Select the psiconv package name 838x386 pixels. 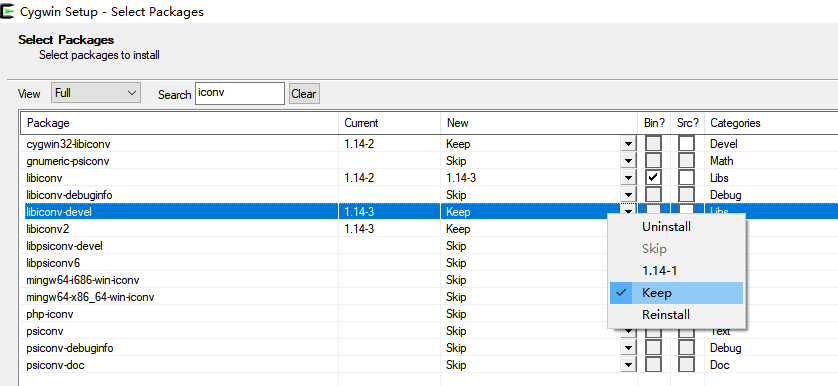tap(45, 331)
